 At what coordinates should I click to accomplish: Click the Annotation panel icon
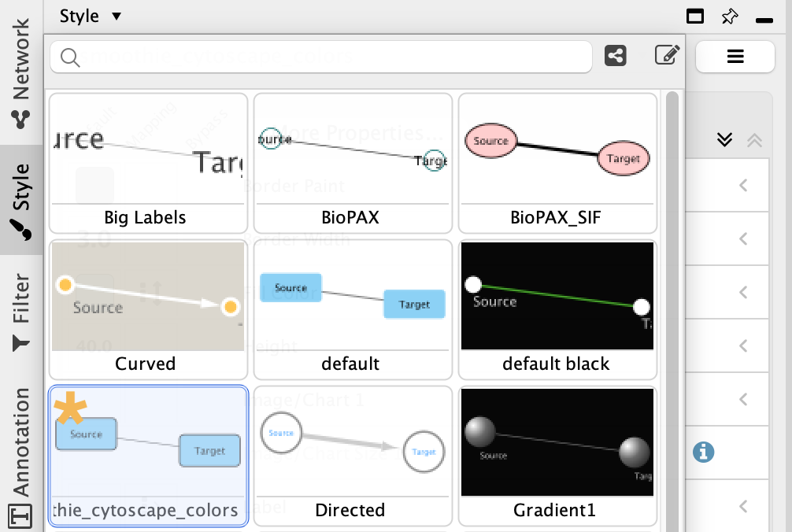20,516
